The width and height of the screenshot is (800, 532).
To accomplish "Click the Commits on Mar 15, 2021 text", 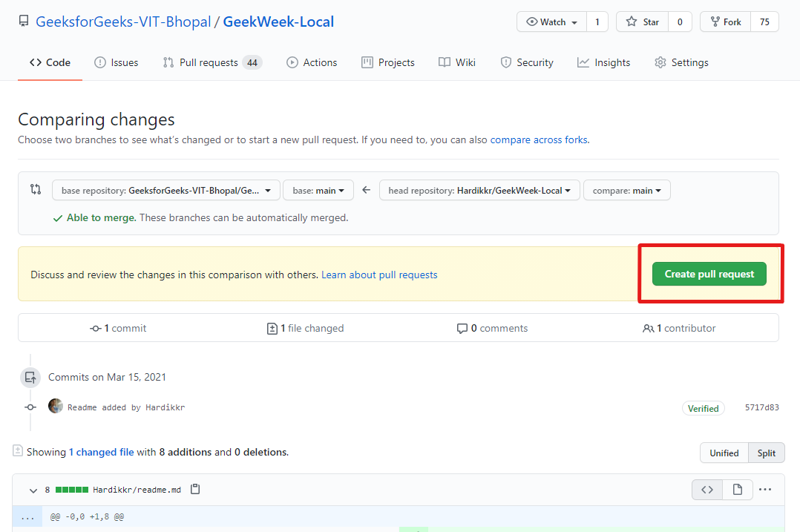I will coord(107,377).
